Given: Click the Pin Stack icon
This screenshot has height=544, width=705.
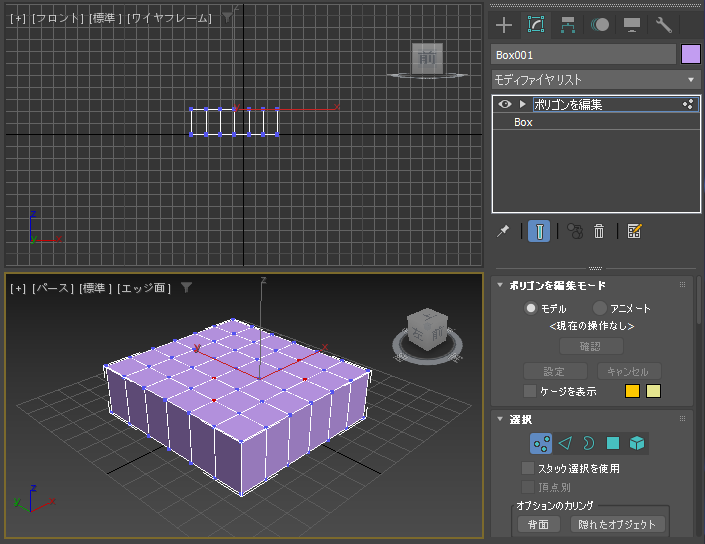Looking at the screenshot, I should click(503, 231).
